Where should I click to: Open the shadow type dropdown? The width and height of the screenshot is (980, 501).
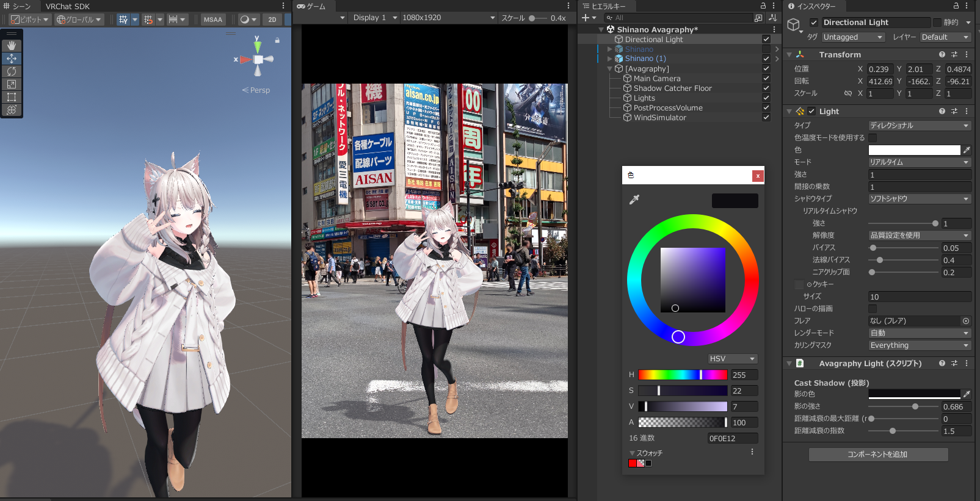(920, 199)
